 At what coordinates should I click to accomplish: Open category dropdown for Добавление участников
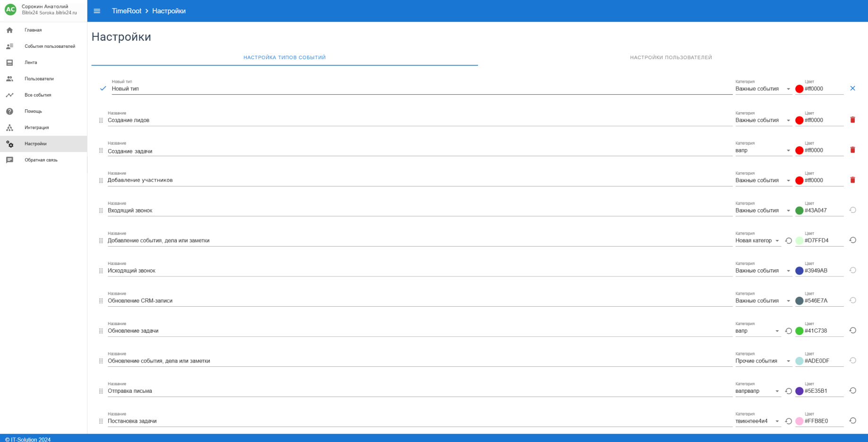pyautogui.click(x=763, y=180)
